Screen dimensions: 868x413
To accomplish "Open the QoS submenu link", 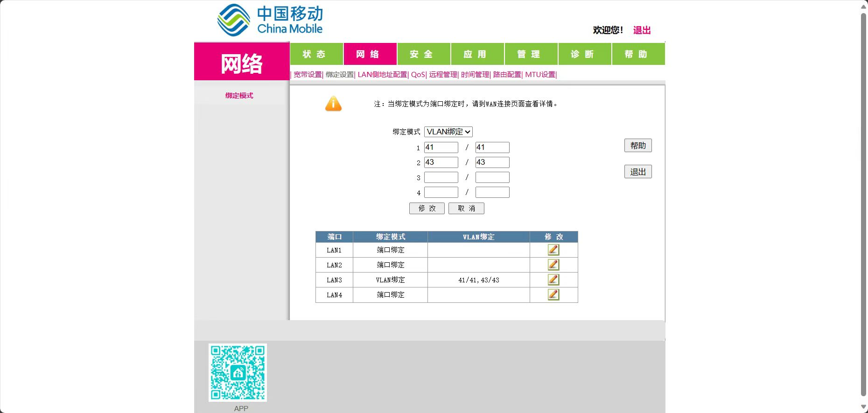I will tap(418, 75).
